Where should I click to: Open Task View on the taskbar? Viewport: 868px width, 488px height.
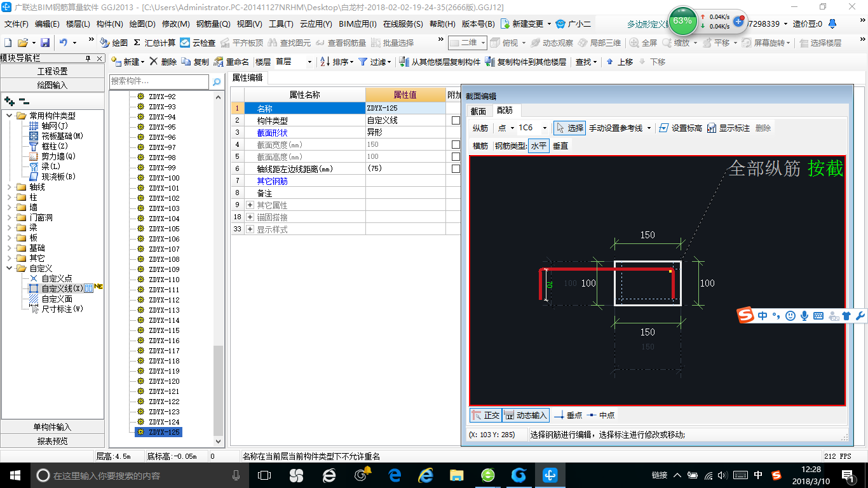tap(264, 475)
